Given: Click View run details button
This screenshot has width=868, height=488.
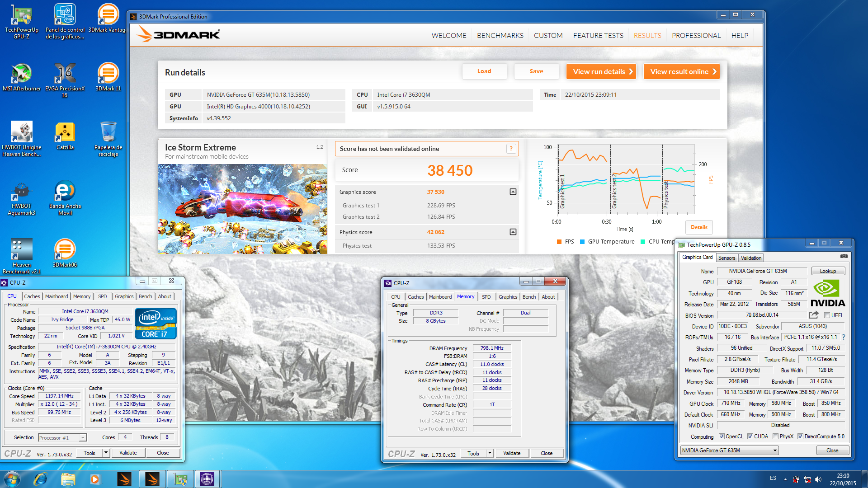Looking at the screenshot, I should (601, 71).
